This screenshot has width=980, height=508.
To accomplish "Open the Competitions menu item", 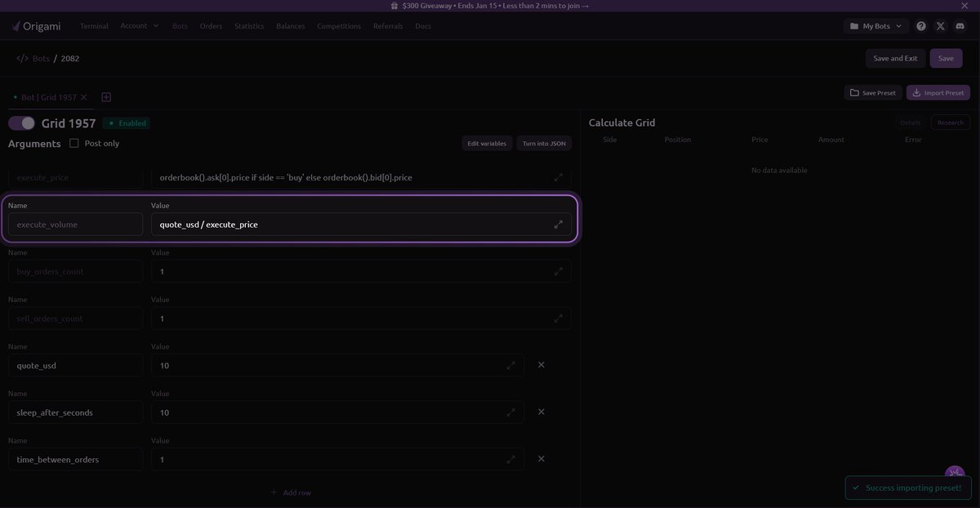I will (x=339, y=26).
